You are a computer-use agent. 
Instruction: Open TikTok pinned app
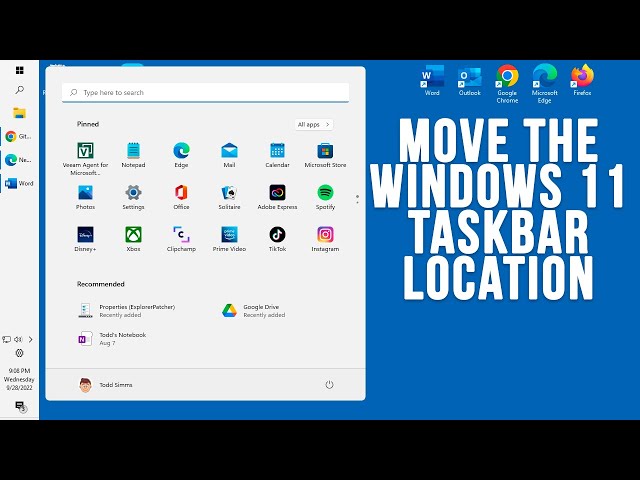point(277,240)
